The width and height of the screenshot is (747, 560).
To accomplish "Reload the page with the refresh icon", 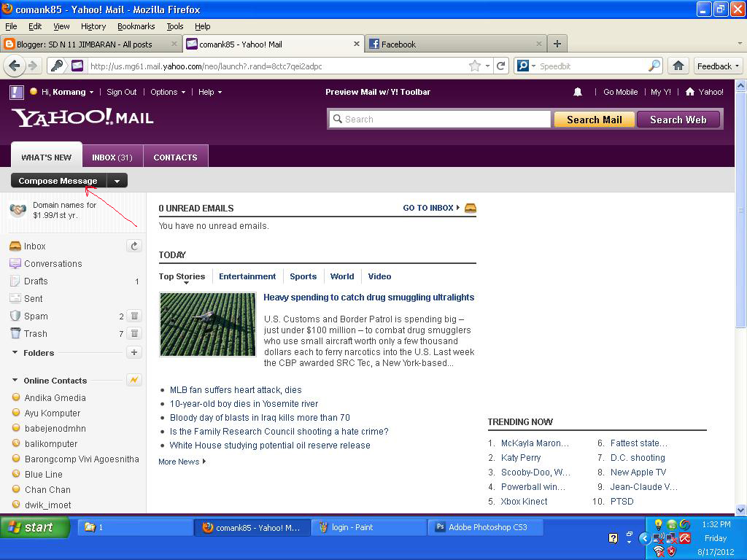I will tap(500, 66).
